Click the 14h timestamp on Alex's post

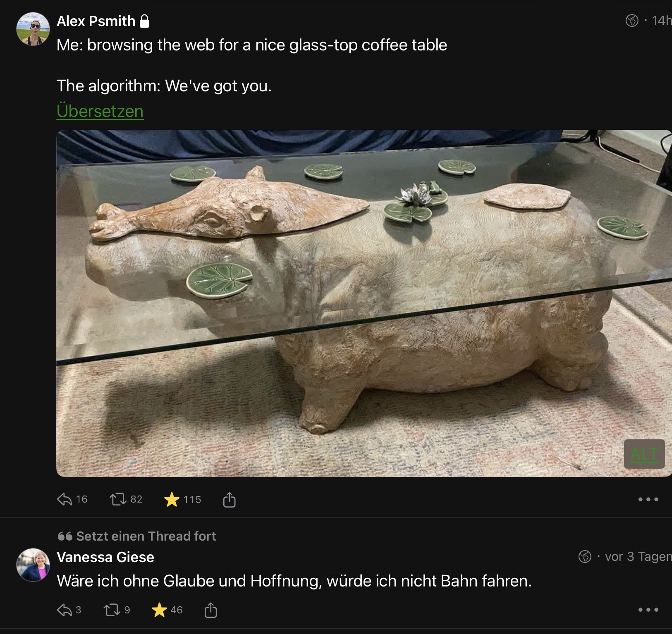(x=661, y=20)
